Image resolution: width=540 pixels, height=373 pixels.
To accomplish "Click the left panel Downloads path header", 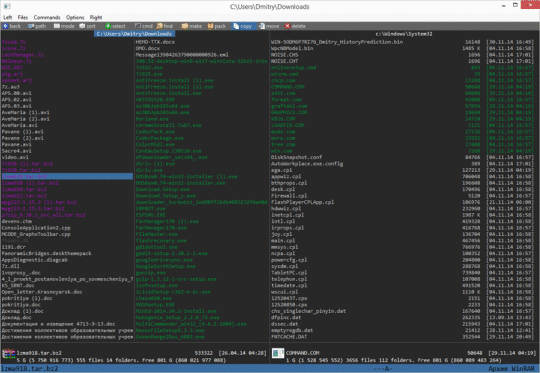I will 134,34.
